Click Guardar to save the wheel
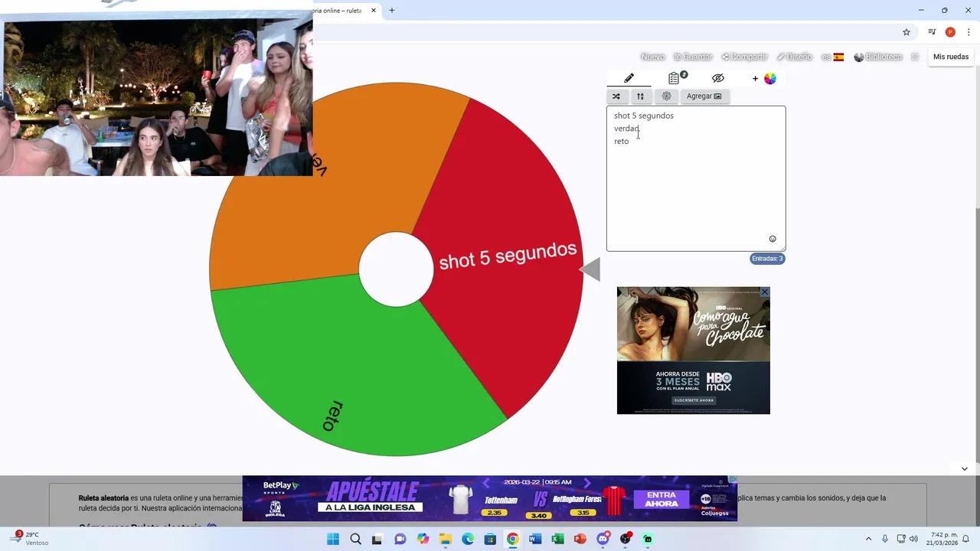The width and height of the screenshot is (980, 551). point(693,57)
